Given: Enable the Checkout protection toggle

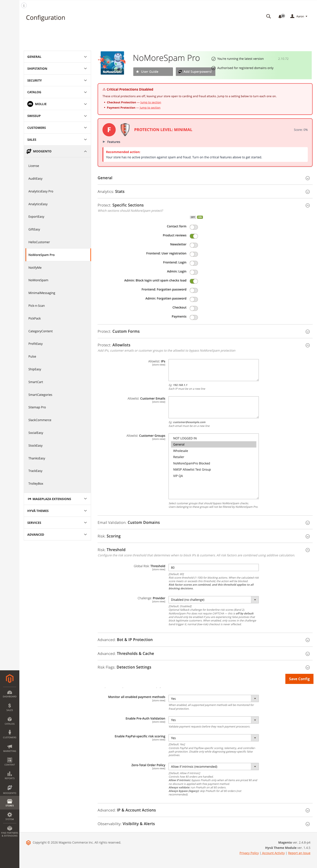Looking at the screenshot, I should pyautogui.click(x=194, y=308).
